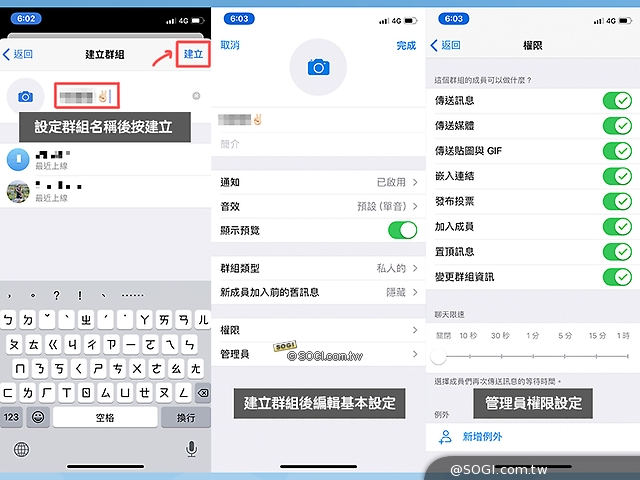The height and width of the screenshot is (480, 640).
Task: Tap the add person icon beside 新增例外
Action: (x=445, y=437)
